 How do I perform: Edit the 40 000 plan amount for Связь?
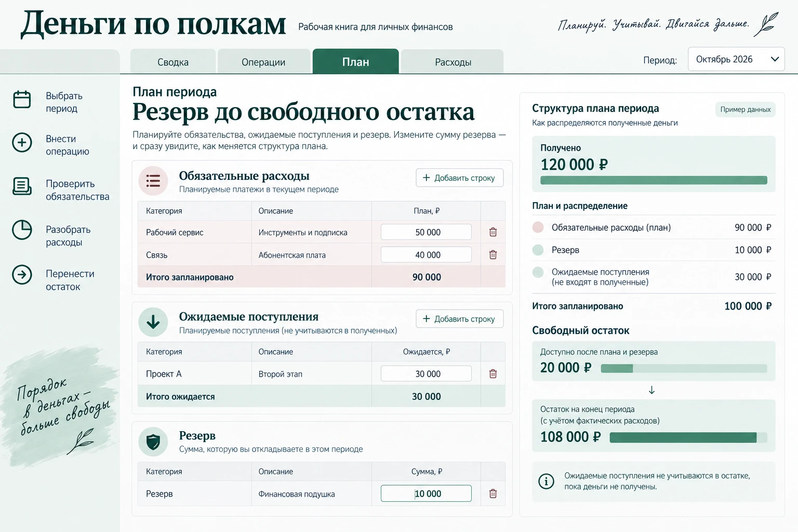coord(426,255)
